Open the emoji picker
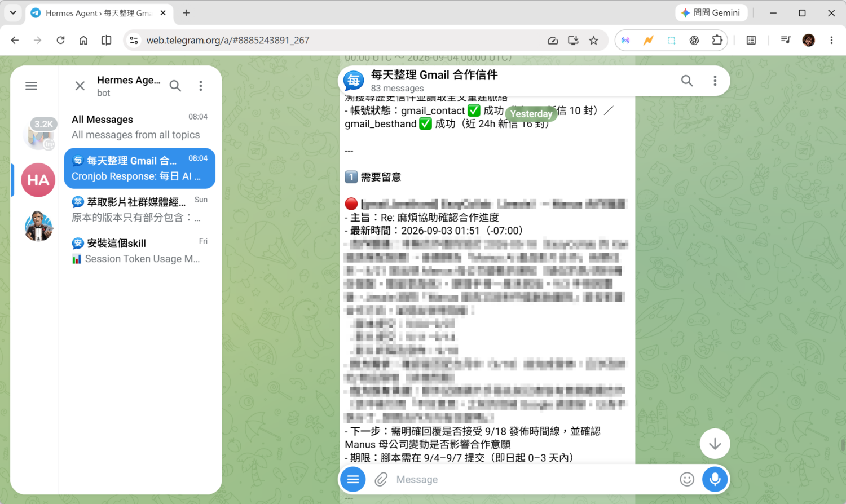Viewport: 846px width, 504px height. coord(687,479)
